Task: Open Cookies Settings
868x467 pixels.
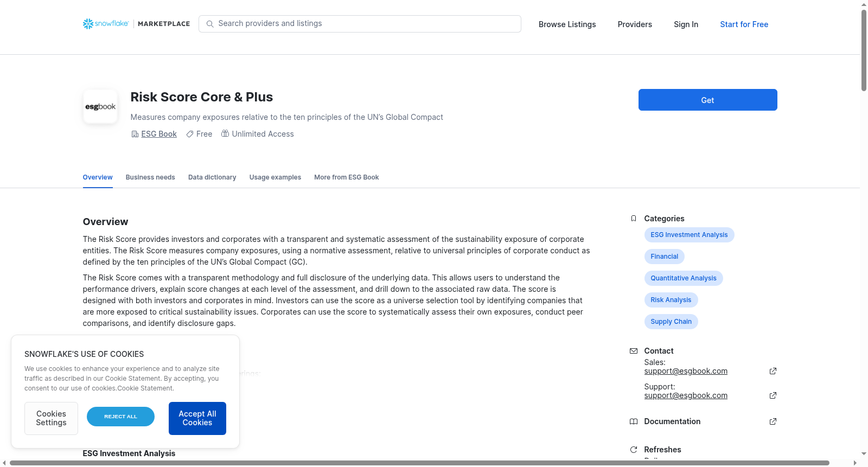Action: (x=51, y=418)
